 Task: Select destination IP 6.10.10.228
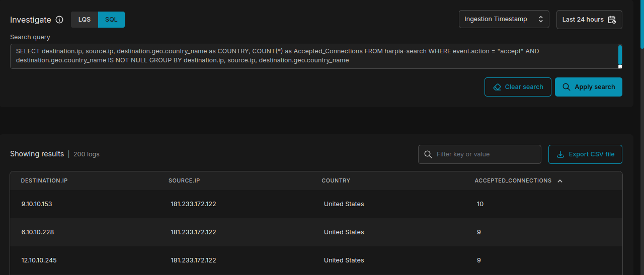pos(38,232)
